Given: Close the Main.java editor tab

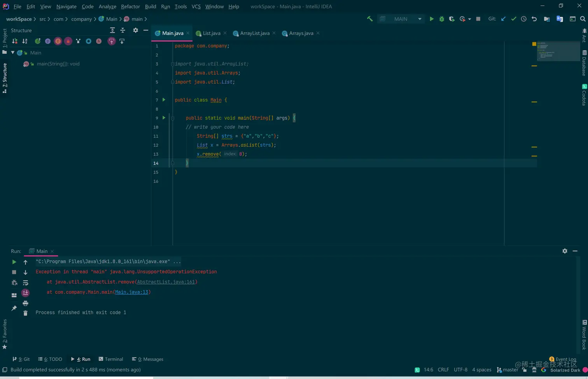Looking at the screenshot, I should click(x=188, y=33).
